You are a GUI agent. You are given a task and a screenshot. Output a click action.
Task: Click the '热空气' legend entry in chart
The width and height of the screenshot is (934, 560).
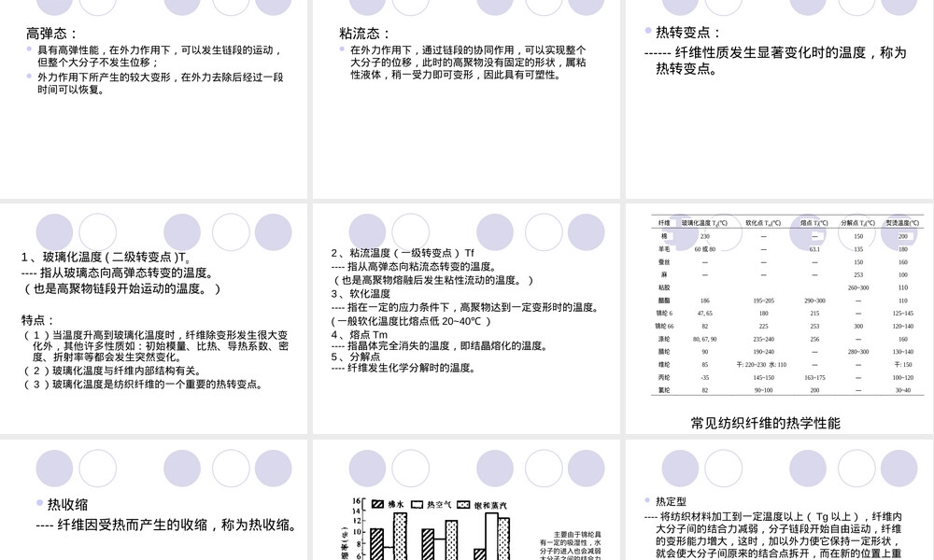(x=431, y=505)
